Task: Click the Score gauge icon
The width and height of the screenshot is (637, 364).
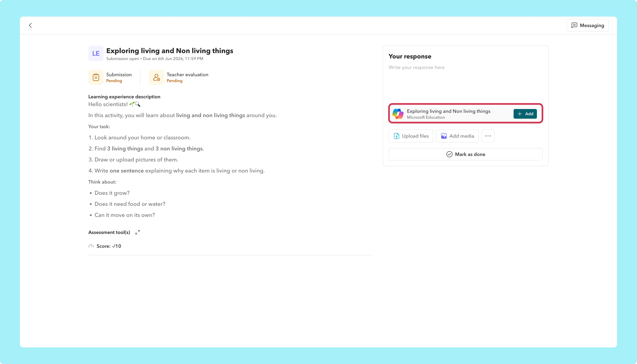Action: click(x=91, y=246)
